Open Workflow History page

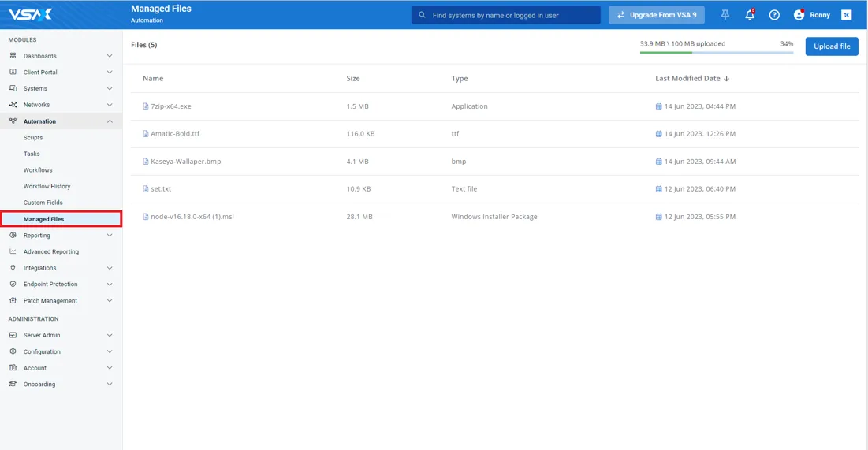(47, 187)
